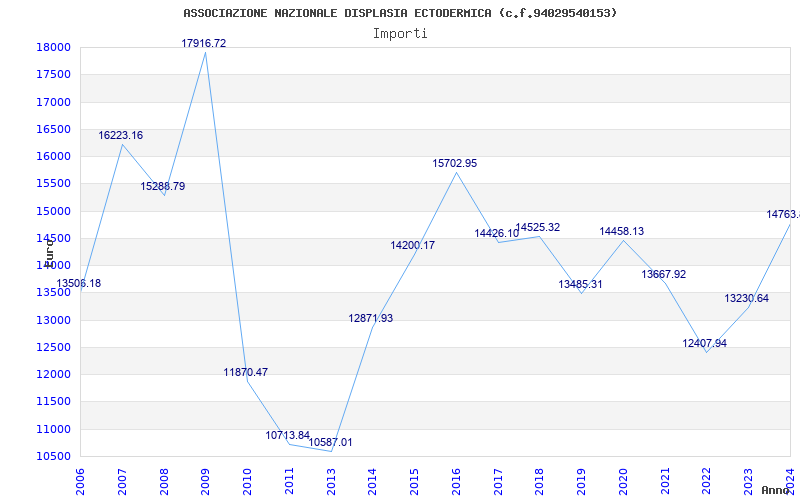Select the 18000 y-axis tick label
The width and height of the screenshot is (800, 500).
pyautogui.click(x=53, y=47)
